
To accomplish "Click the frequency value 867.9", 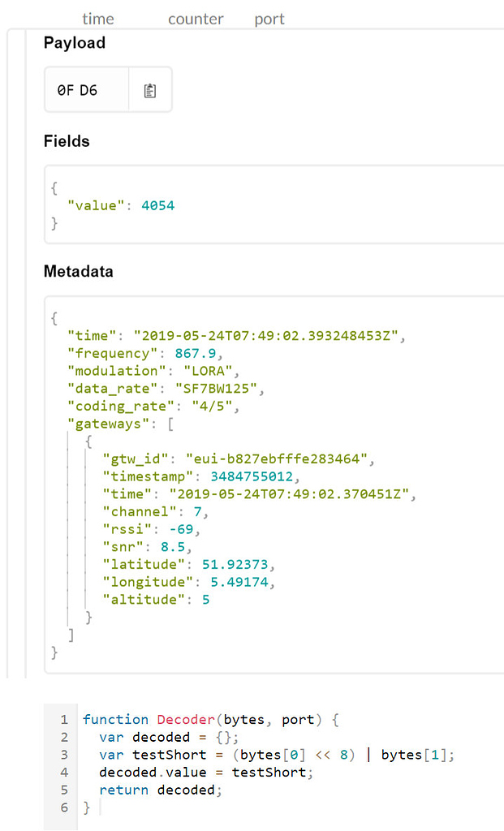I will pyautogui.click(x=196, y=354).
